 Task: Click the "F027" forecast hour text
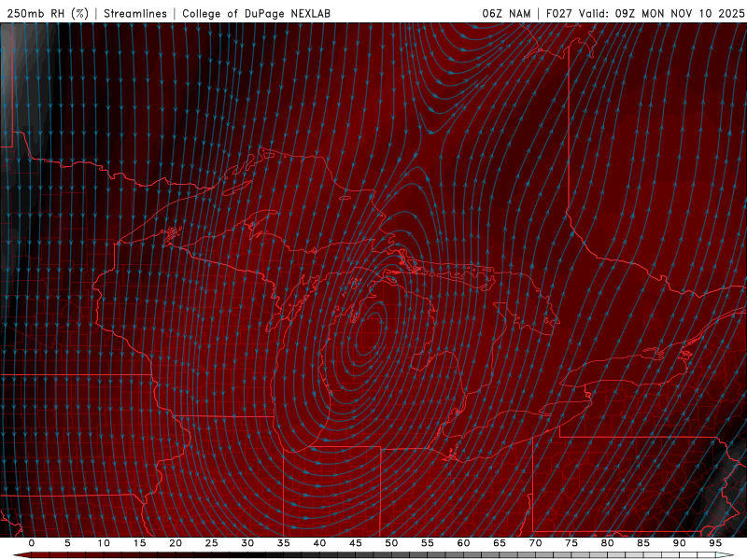point(559,13)
